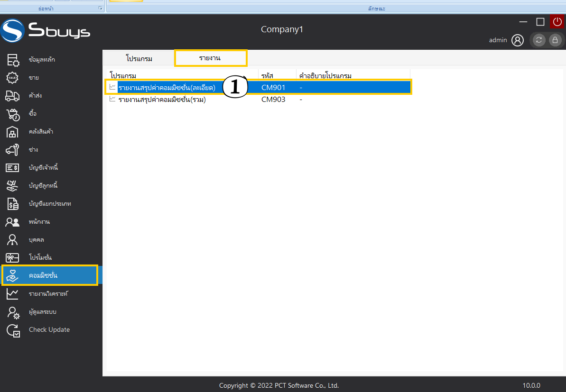The width and height of the screenshot is (566, 392).
Task: Select report row CM901 (ละเอียด)
Action: pos(167,87)
